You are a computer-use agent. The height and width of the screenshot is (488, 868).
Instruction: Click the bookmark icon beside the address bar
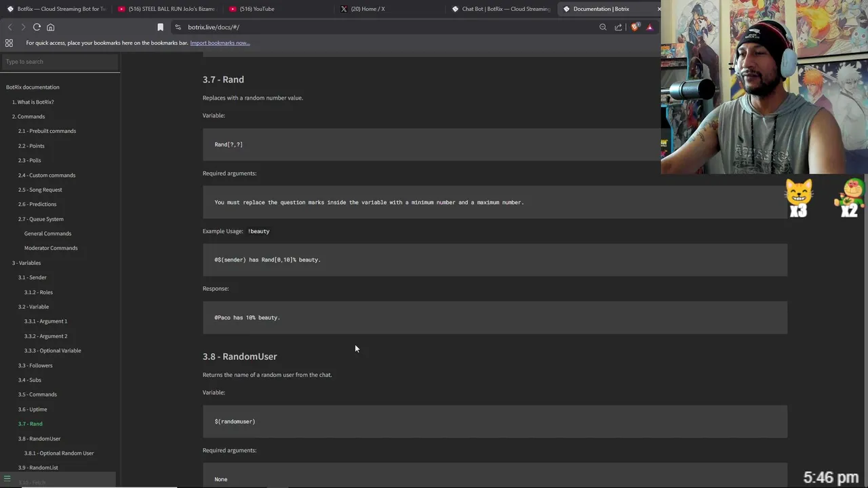click(160, 27)
